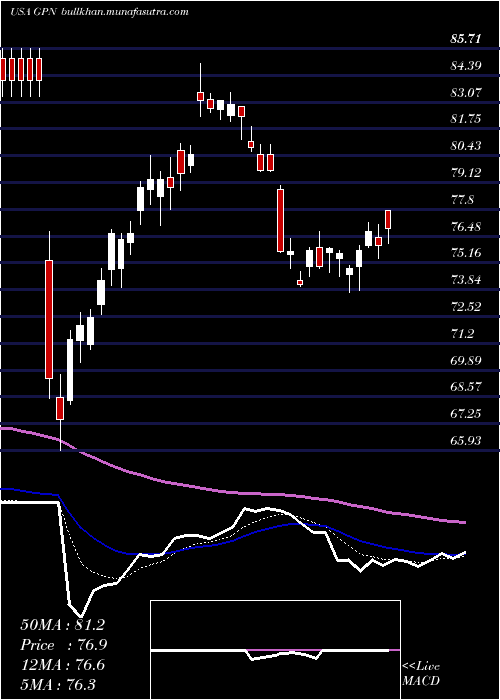Screen dimensions: 500x700
Task: Click the 65.93 price axis label
Action: pos(466,441)
